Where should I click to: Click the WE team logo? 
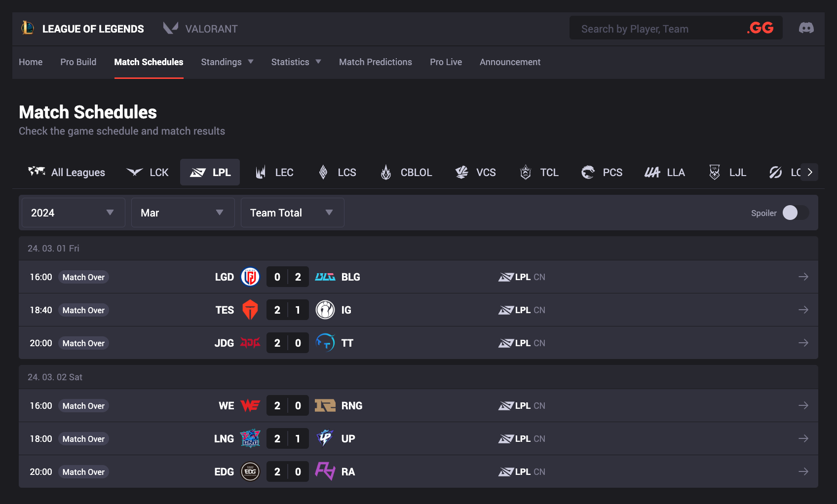click(x=250, y=405)
